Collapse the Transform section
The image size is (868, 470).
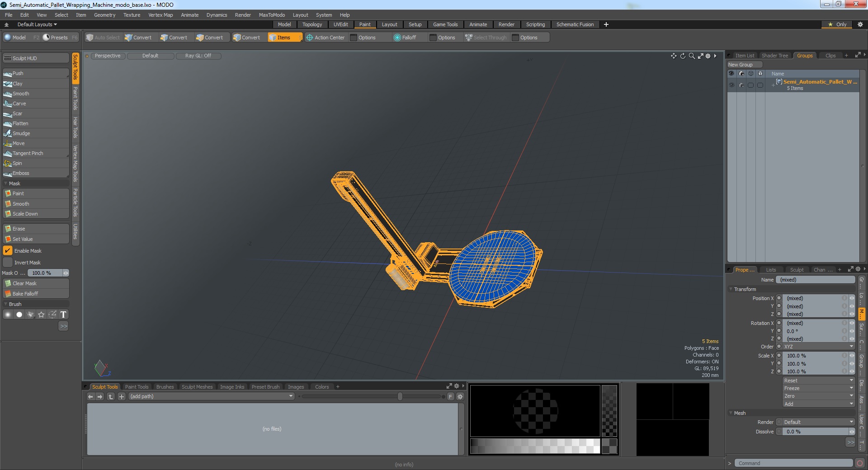coord(731,289)
